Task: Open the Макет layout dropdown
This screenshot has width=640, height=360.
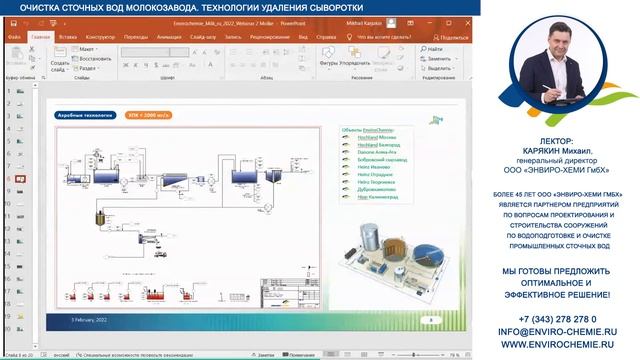Action: [x=86, y=49]
